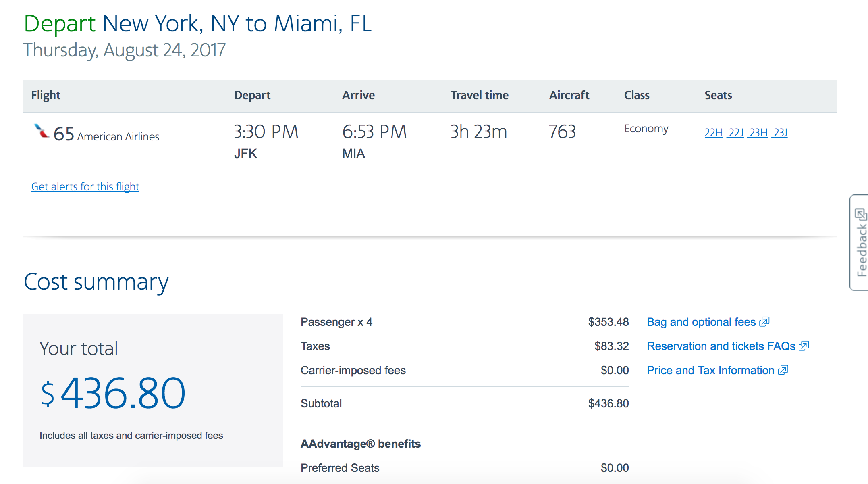Select seat 23H link
This screenshot has width=868, height=484.
[x=758, y=133]
